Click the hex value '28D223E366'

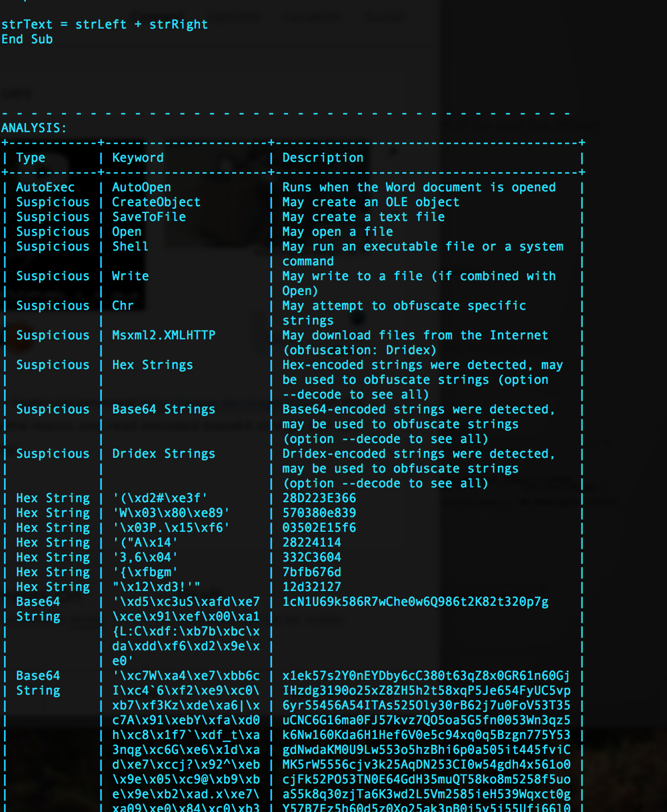pos(319,498)
